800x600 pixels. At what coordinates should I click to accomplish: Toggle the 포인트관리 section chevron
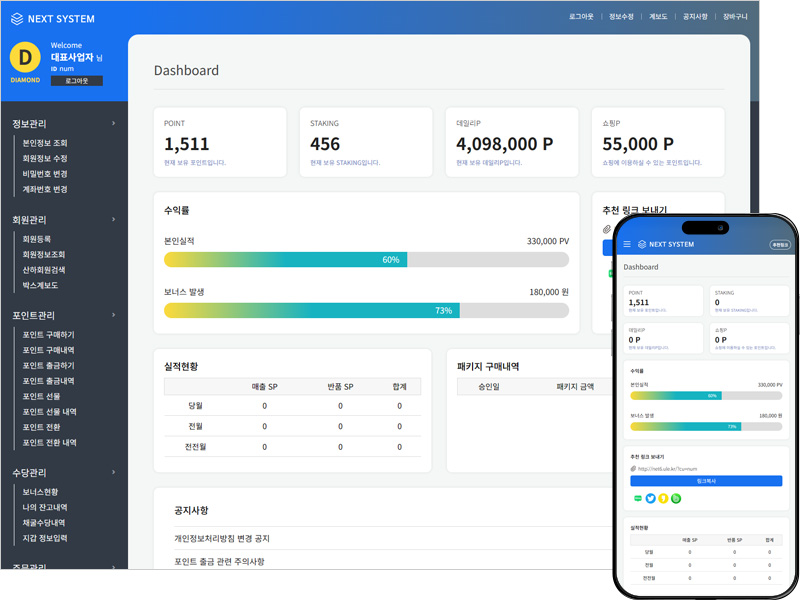click(113, 315)
